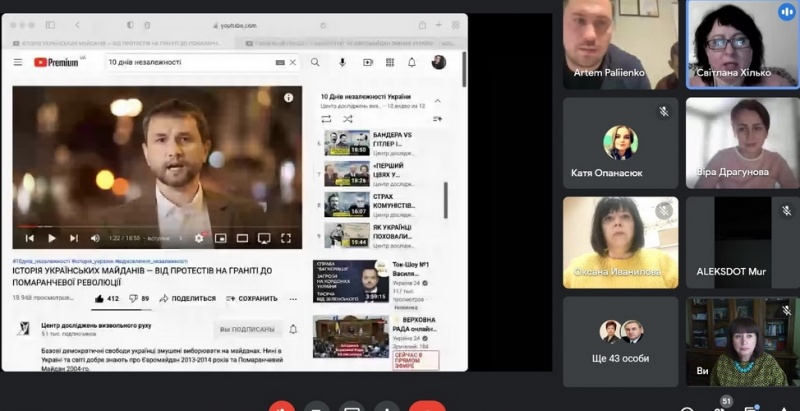Screen dimensions: 800x411
Task: Open the YouTube apps grid icon
Action: click(390, 62)
